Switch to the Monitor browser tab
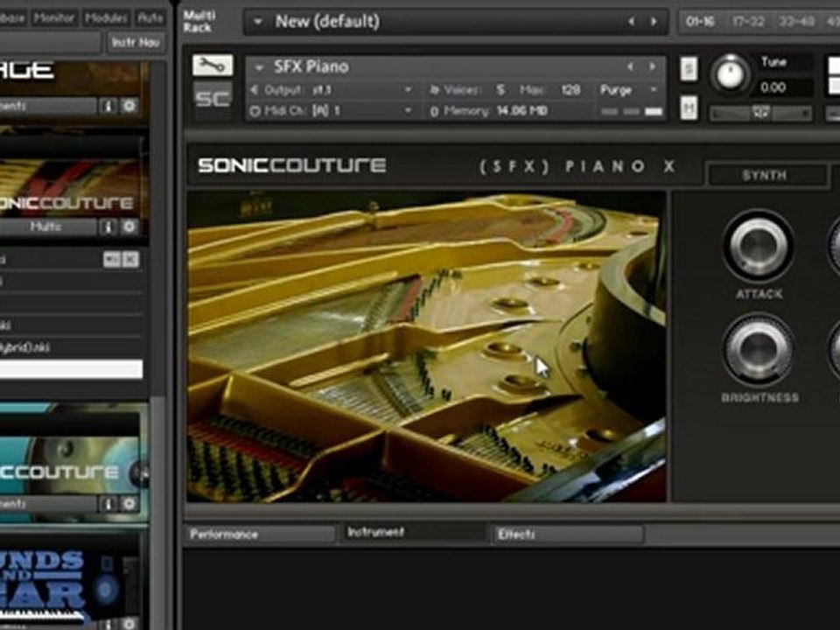This screenshot has height=630, width=840. click(x=53, y=18)
